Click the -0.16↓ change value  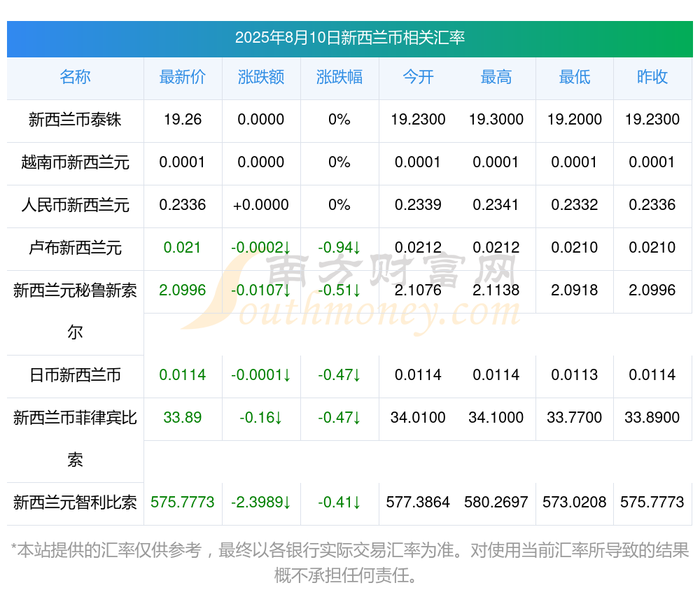pyautogui.click(x=261, y=418)
